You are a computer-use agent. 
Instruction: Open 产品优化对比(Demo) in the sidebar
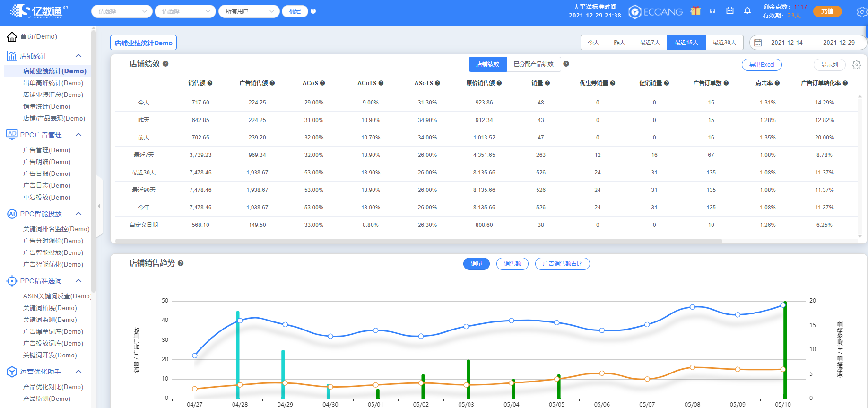(53, 387)
